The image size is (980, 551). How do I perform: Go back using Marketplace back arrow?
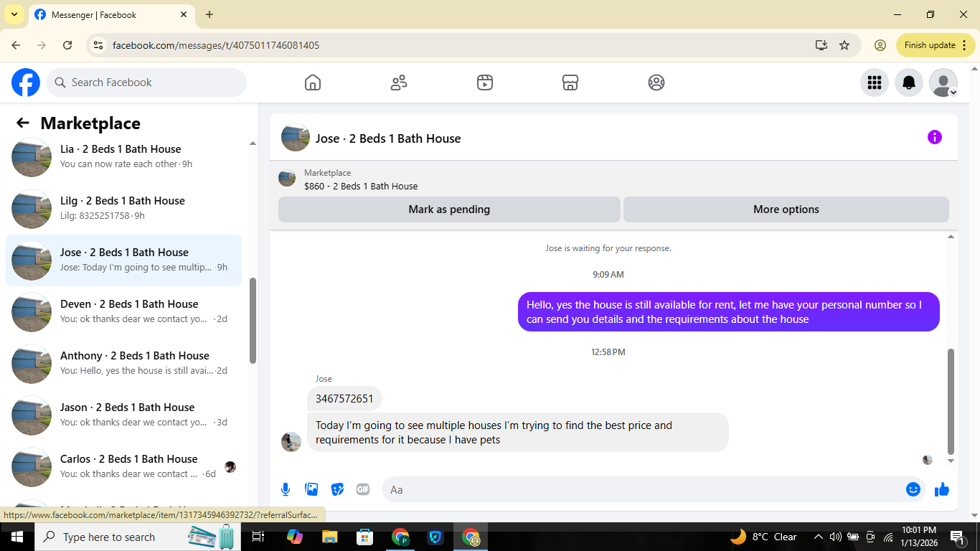coord(23,123)
